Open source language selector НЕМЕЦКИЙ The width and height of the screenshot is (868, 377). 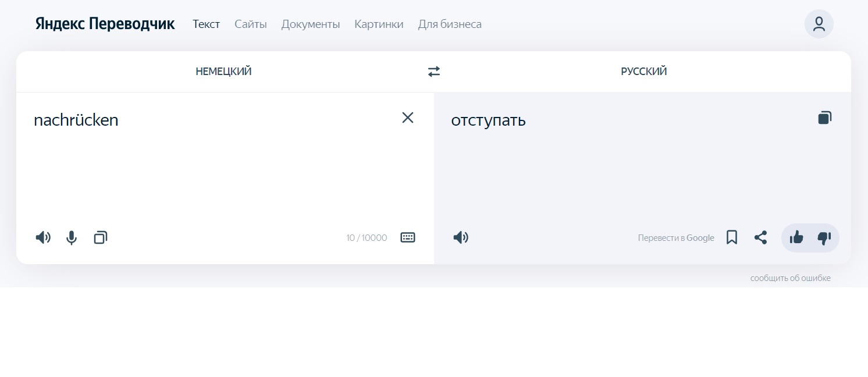point(223,72)
